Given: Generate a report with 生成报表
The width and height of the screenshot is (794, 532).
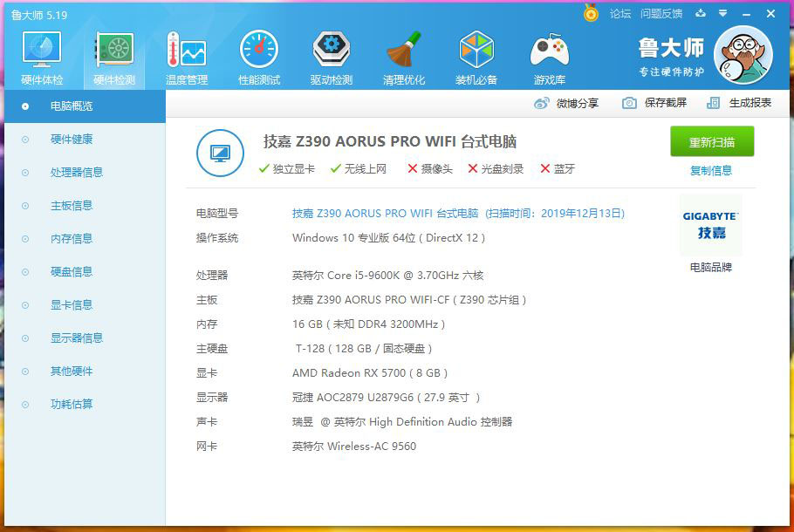Looking at the screenshot, I should point(741,102).
